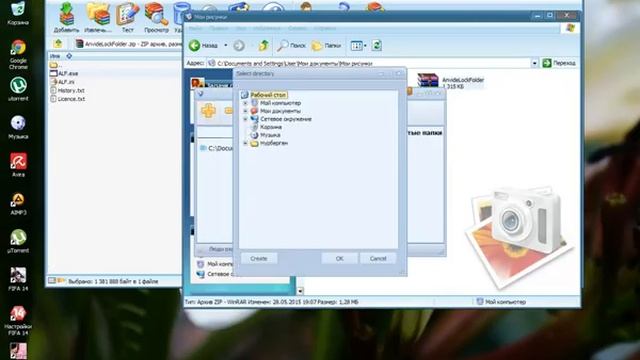Click the Тест icon in WinRAR toolbar
The width and height of the screenshot is (640, 360).
[x=127, y=16]
